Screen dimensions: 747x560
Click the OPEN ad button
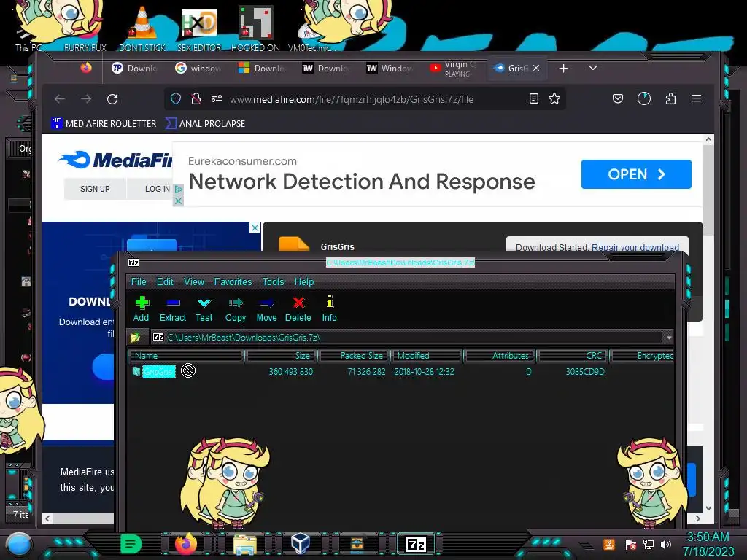(636, 174)
